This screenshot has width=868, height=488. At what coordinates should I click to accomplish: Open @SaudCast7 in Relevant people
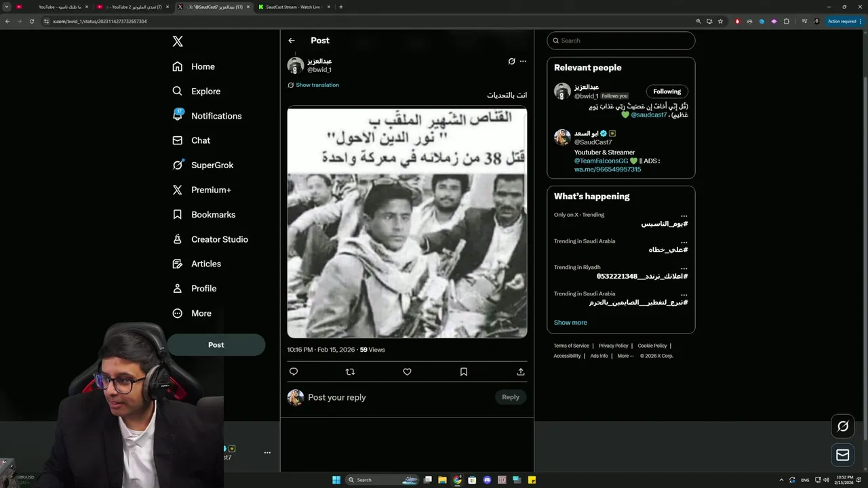[593, 142]
